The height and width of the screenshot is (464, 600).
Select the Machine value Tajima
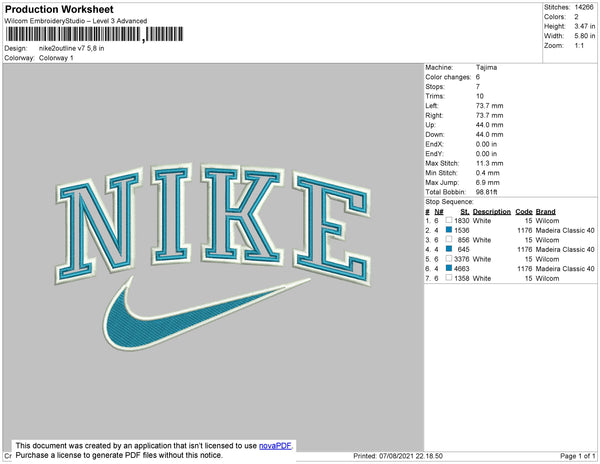tap(486, 67)
